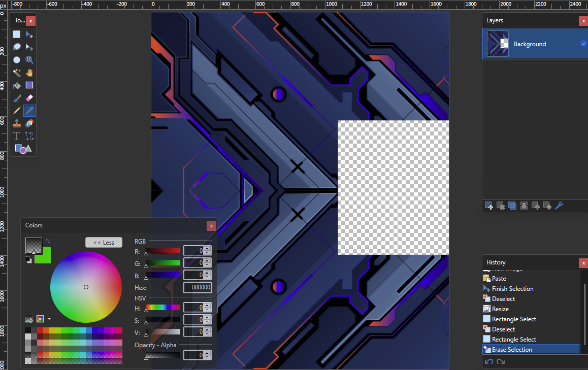Click the Redo arrow in History panel
The width and height of the screenshot is (588, 370).
coord(501,361)
